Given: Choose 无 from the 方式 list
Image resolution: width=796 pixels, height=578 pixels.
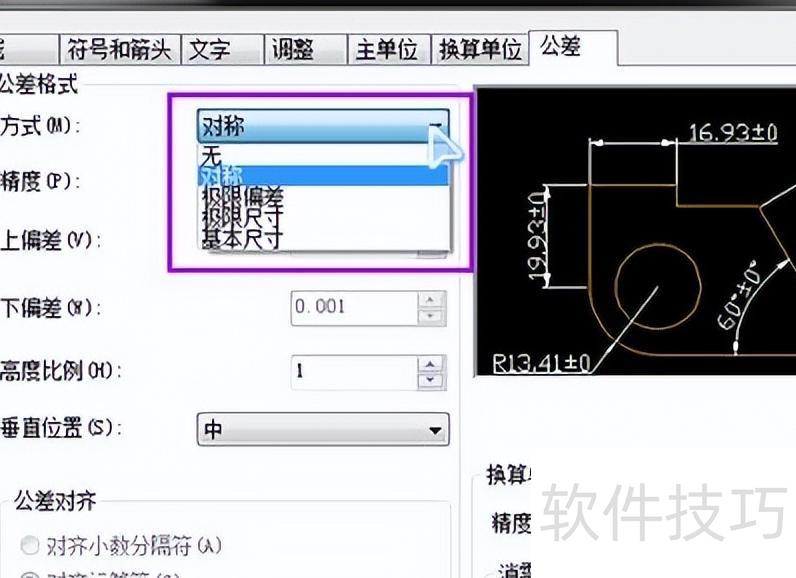Looking at the screenshot, I should coord(323,155).
